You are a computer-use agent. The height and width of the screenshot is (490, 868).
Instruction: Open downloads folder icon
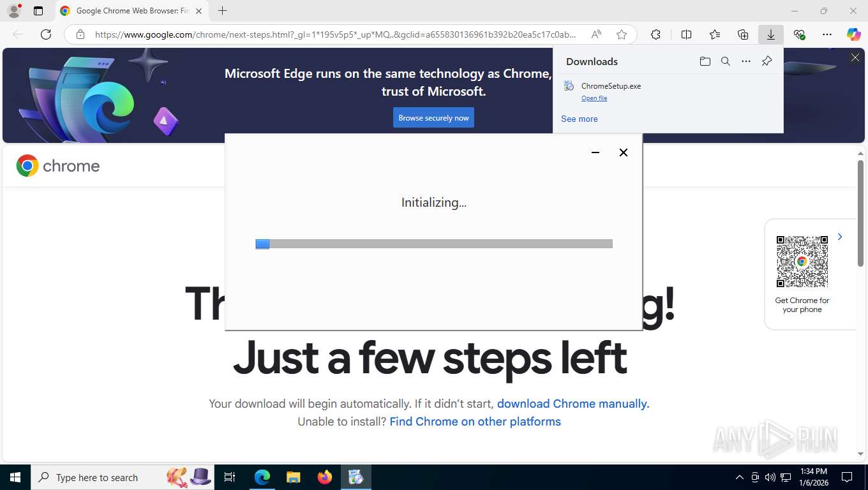click(705, 61)
